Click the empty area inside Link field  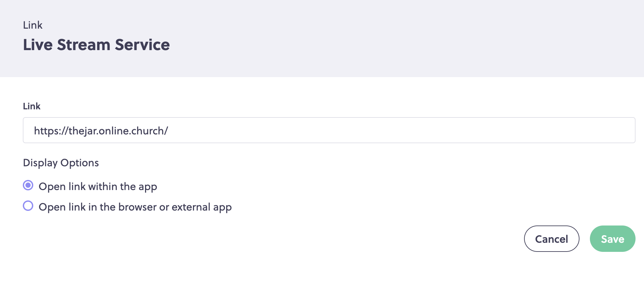tap(401, 130)
